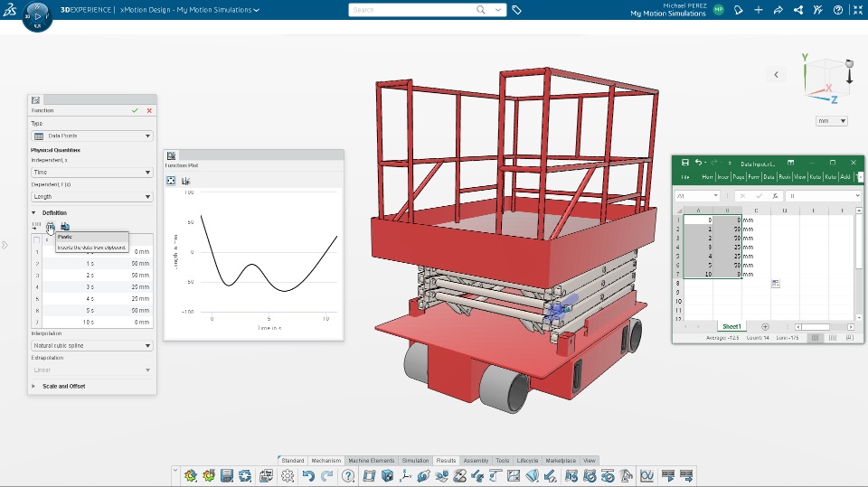This screenshot has height=487, width=868.
Task: Switch to the Mechanism tab
Action: point(326,461)
